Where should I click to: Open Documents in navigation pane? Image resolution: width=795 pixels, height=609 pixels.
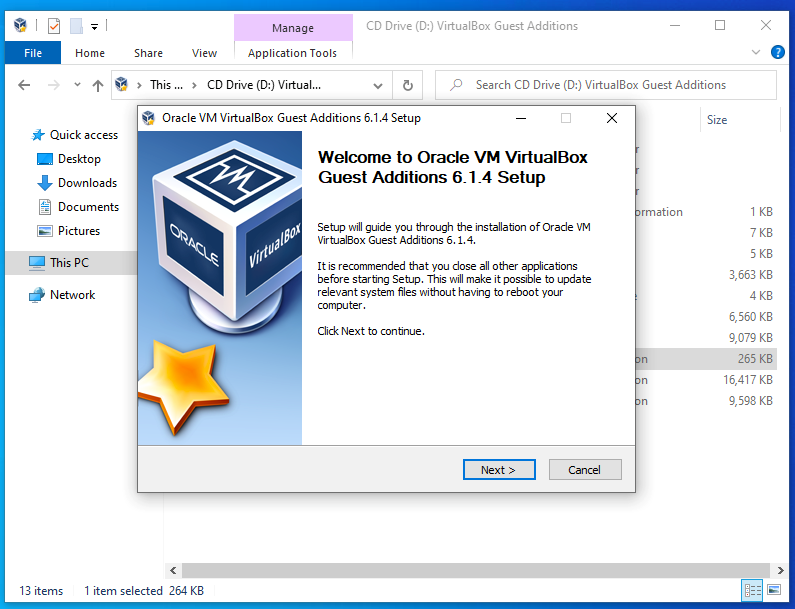[79, 207]
